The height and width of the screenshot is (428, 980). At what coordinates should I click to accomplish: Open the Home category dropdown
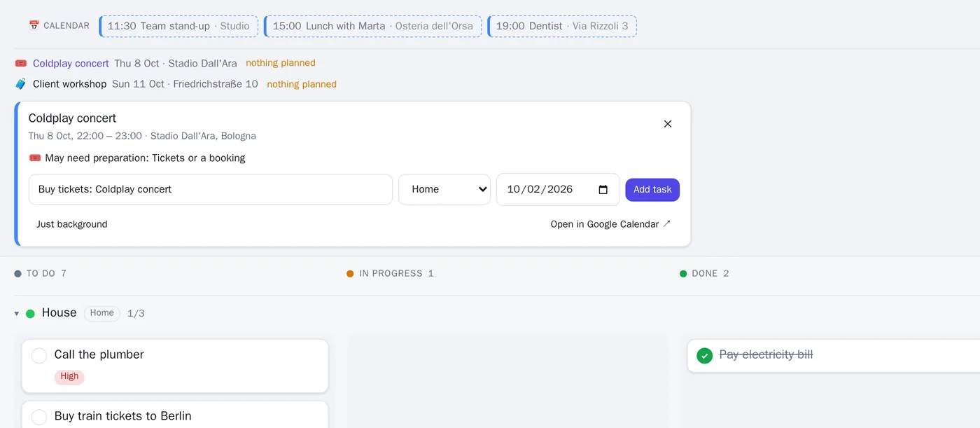(x=444, y=189)
